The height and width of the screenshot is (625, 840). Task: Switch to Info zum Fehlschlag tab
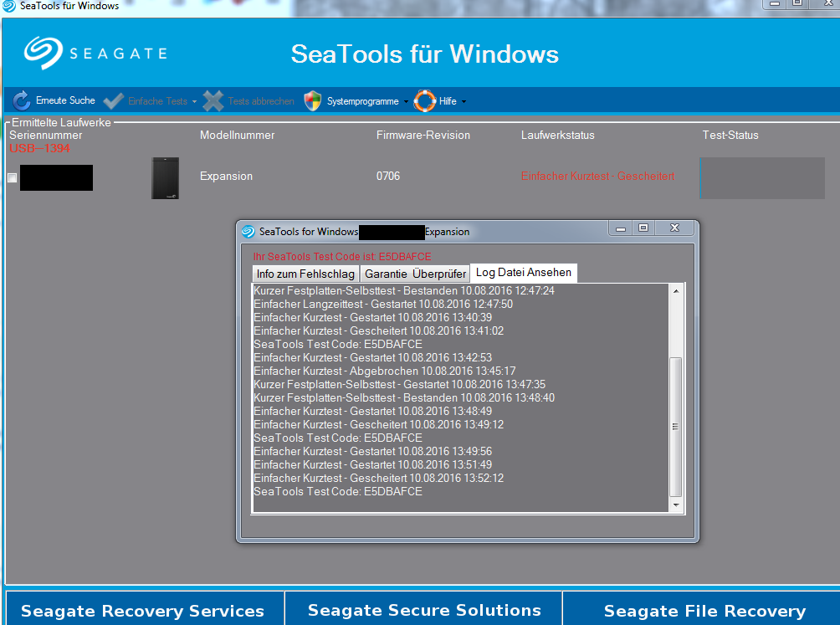[x=305, y=274]
